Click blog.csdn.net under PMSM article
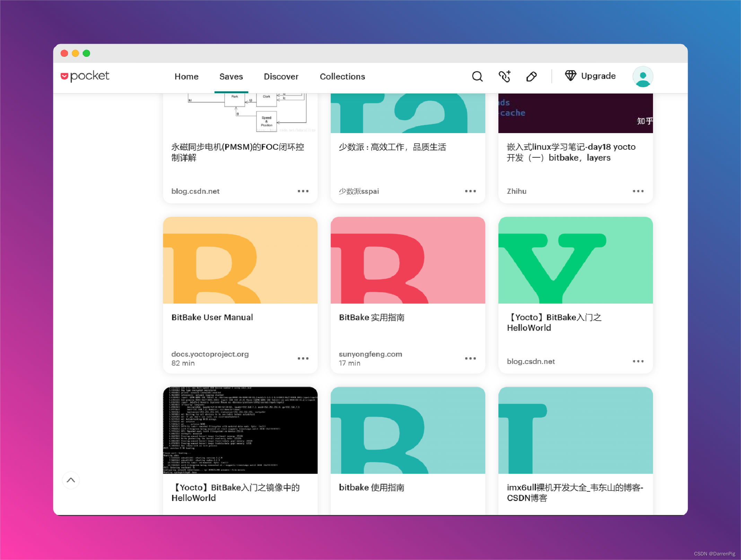 195,191
